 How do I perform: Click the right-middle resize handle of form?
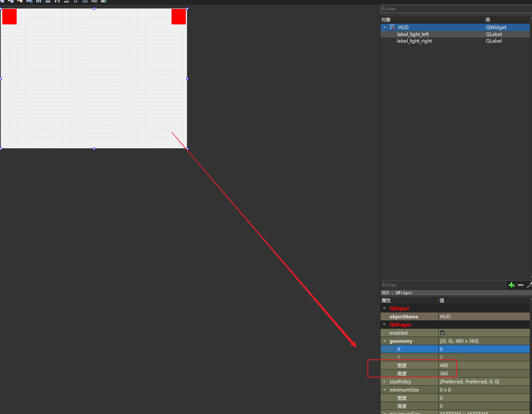[x=187, y=78]
